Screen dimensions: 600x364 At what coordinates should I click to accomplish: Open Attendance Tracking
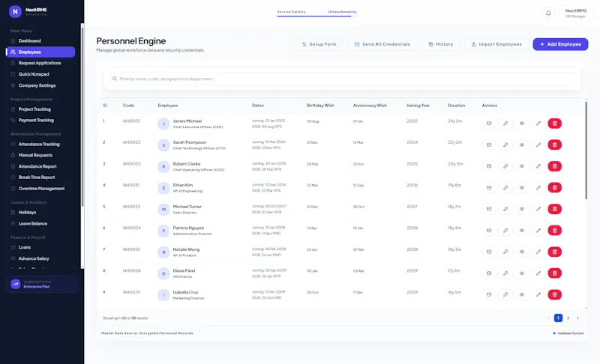40,144
